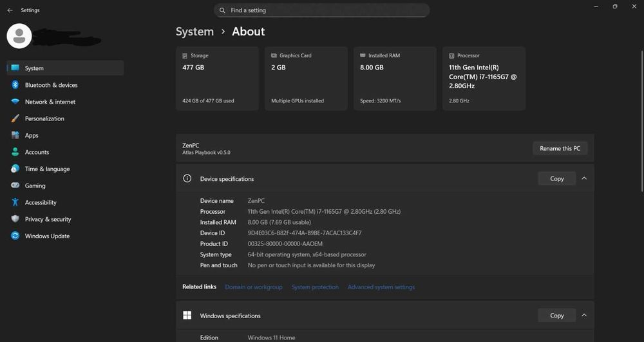The image size is (644, 342).
Task: Click the back arrow in Settings header
Action: (x=10, y=10)
